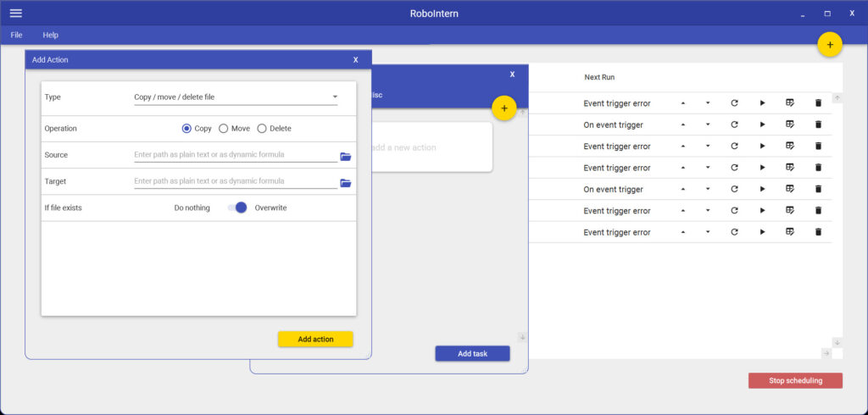Move the third task row down
Image resolution: width=868 pixels, height=415 pixels.
708,146
